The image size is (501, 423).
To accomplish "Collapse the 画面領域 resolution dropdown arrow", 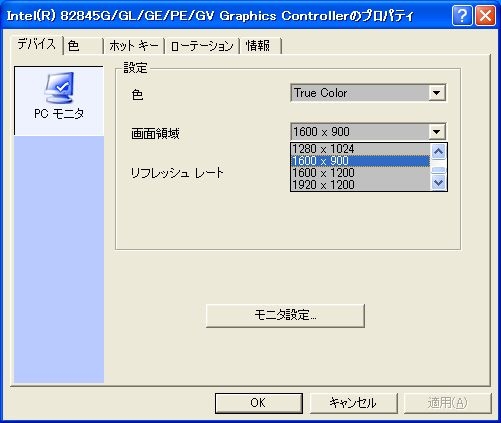I will coord(437,132).
